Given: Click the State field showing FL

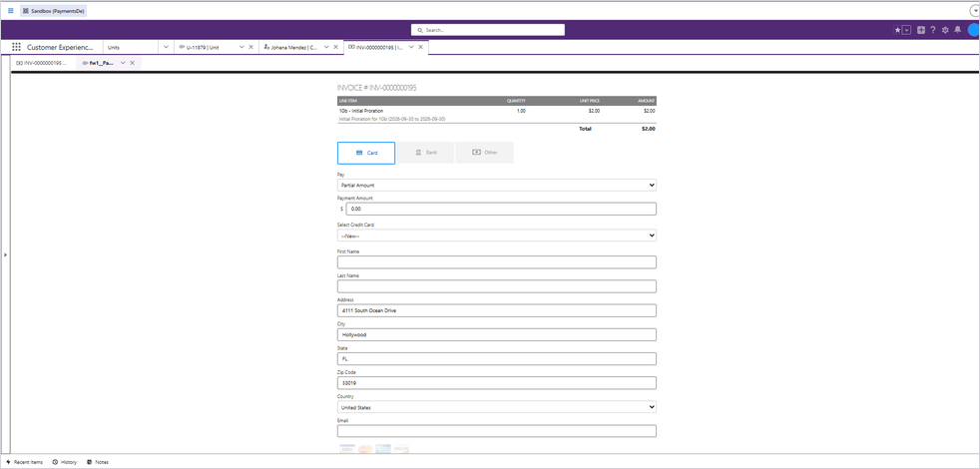Looking at the screenshot, I should pyautogui.click(x=497, y=359).
